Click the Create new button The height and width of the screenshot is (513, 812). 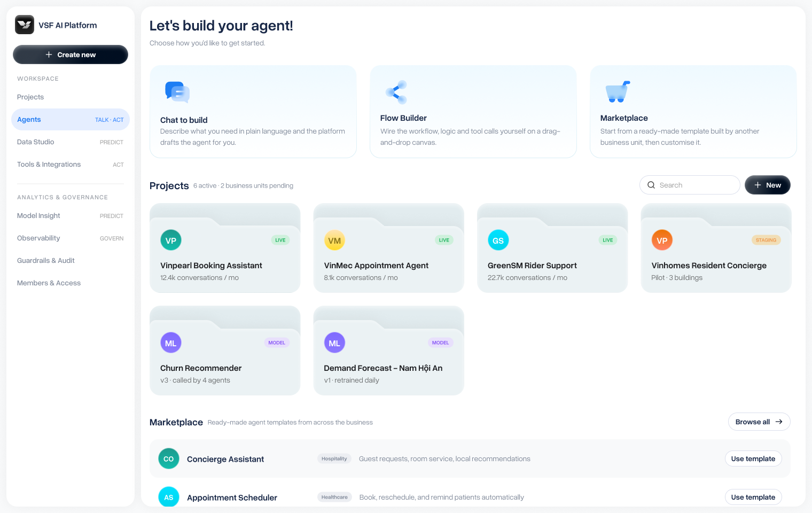(x=71, y=55)
